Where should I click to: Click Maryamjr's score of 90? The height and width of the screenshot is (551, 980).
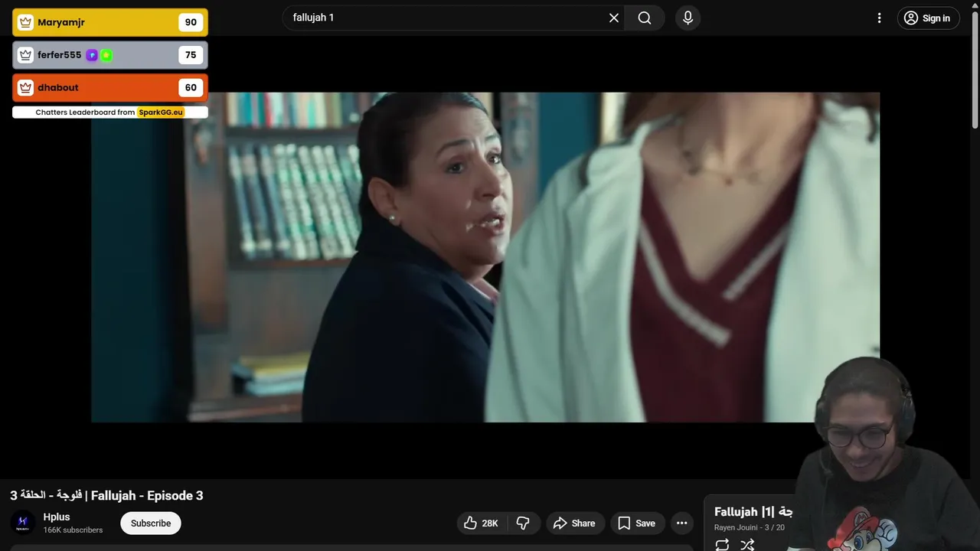click(x=191, y=22)
